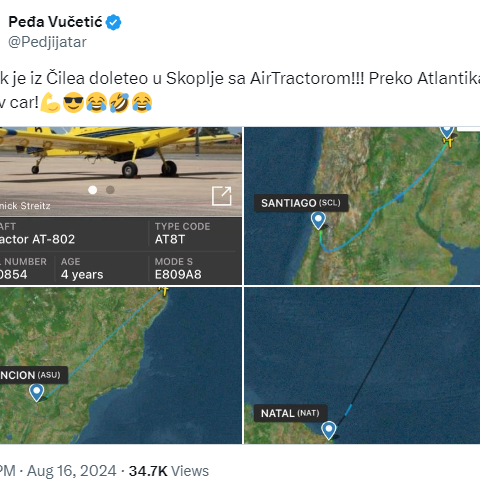
Task: Click the Santiago map location pin
Action: (x=318, y=221)
